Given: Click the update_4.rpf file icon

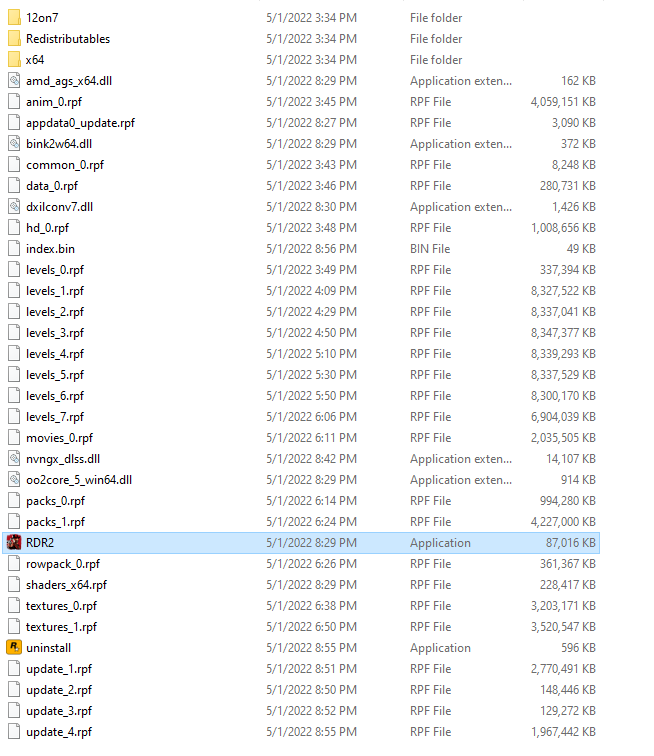Looking at the screenshot, I should point(14,732).
